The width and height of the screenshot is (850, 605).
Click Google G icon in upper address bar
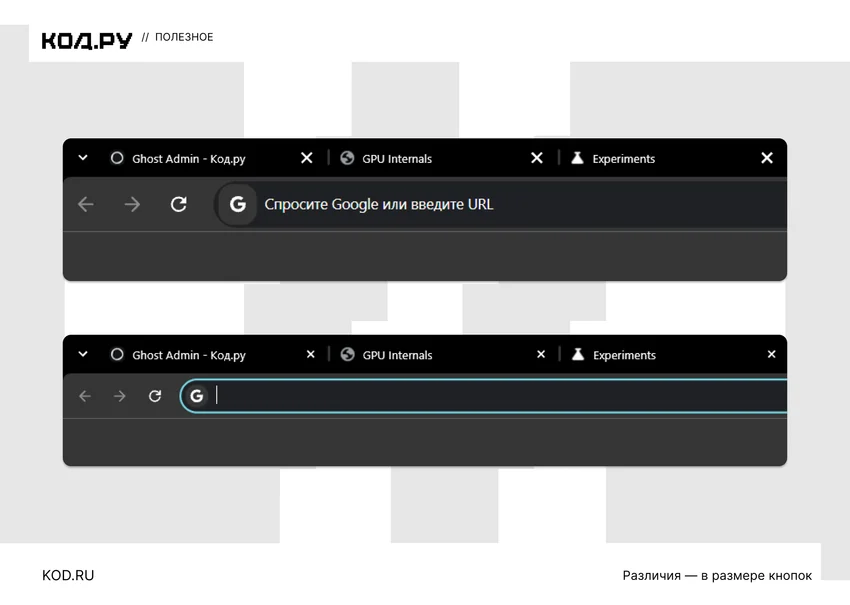pyautogui.click(x=238, y=204)
